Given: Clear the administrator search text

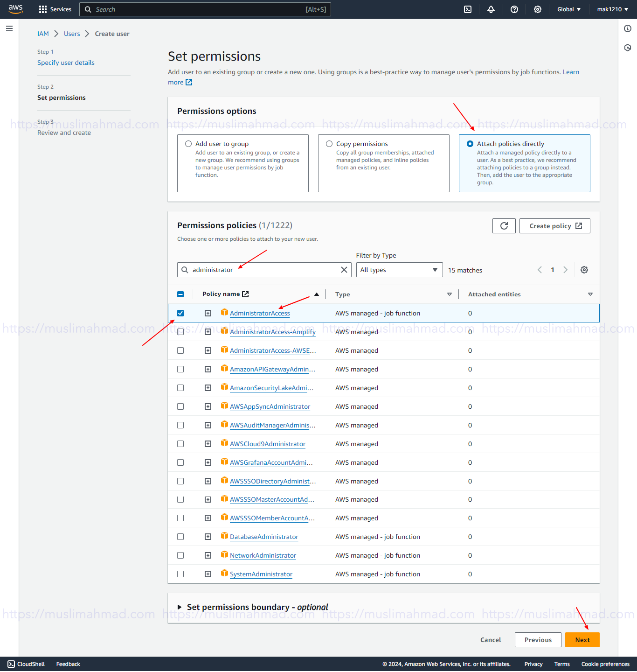Looking at the screenshot, I should [344, 270].
